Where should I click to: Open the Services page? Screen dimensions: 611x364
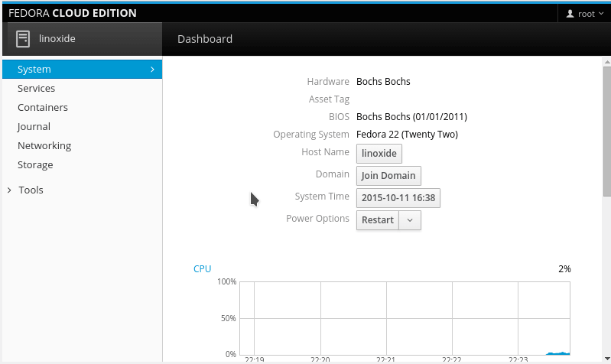36,89
